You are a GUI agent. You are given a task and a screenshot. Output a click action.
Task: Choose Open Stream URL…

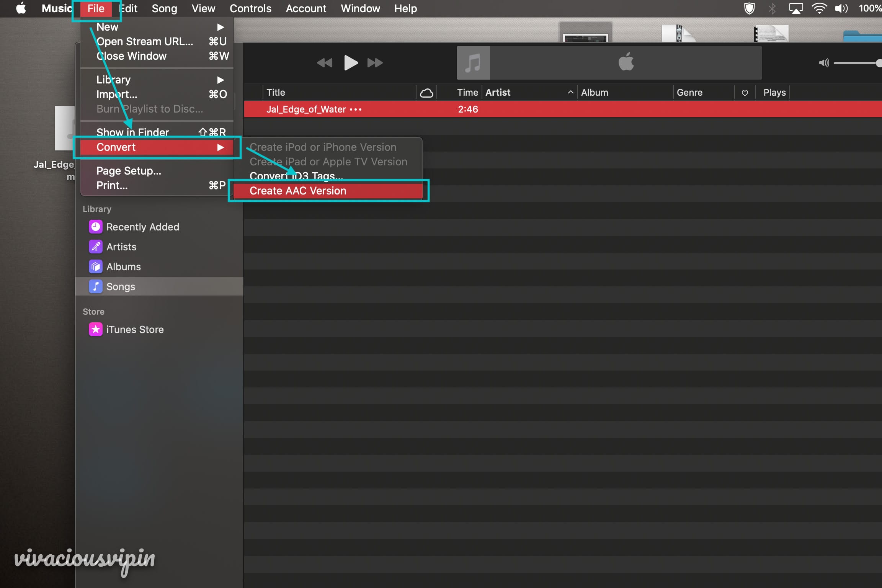click(157, 41)
